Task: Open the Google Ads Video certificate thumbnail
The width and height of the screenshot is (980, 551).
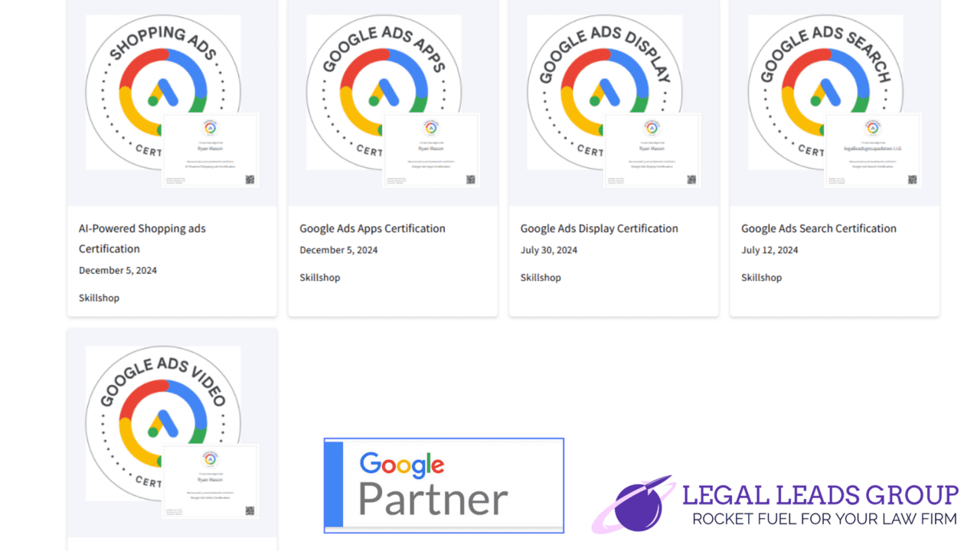Action: coord(211,481)
